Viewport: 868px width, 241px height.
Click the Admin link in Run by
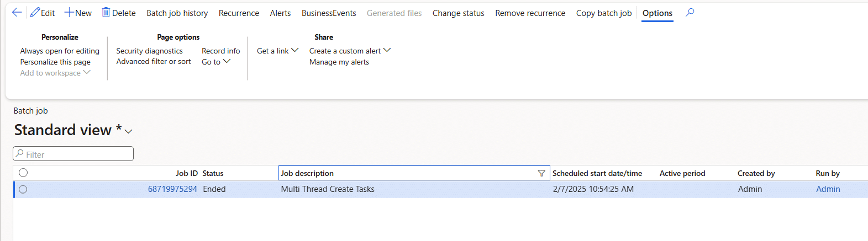click(828, 189)
